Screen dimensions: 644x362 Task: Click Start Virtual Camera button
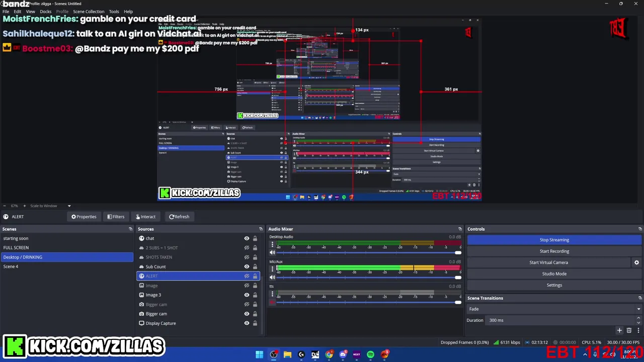(548, 262)
